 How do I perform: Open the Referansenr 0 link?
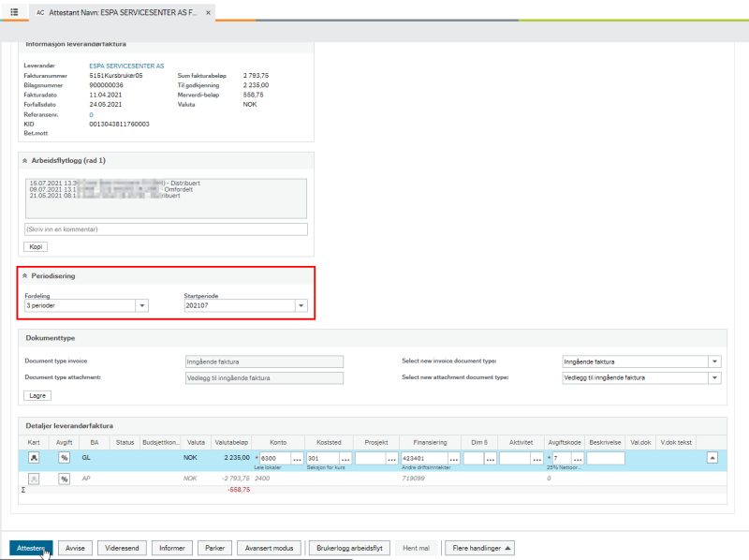[91, 114]
